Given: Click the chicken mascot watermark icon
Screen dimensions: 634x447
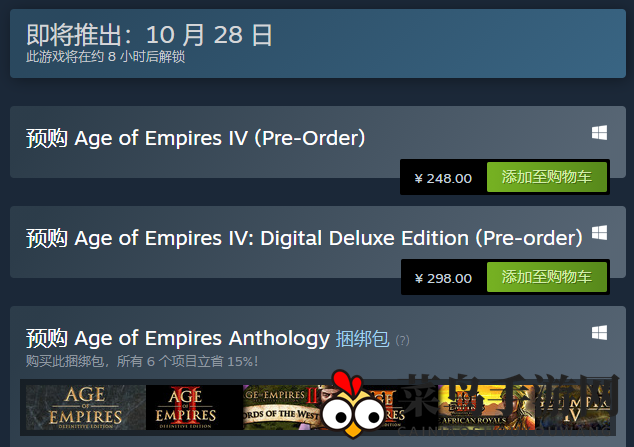Looking at the screenshot, I should point(350,406).
